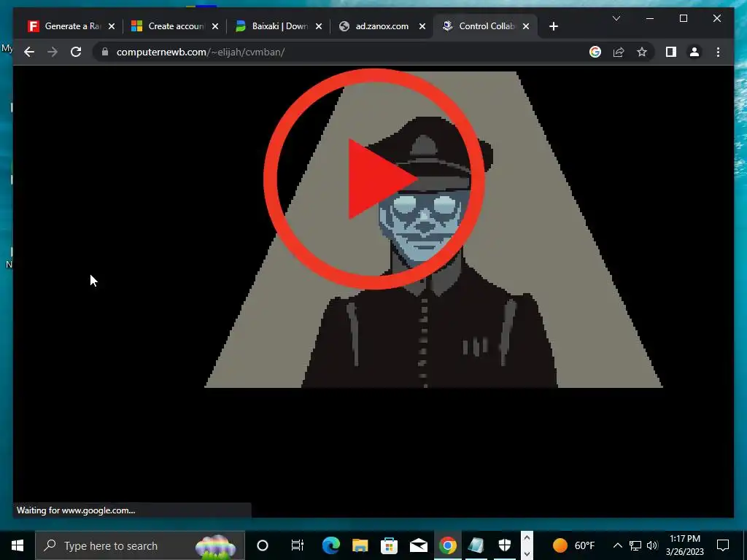
Task: Share this page icon
Action: (x=619, y=52)
